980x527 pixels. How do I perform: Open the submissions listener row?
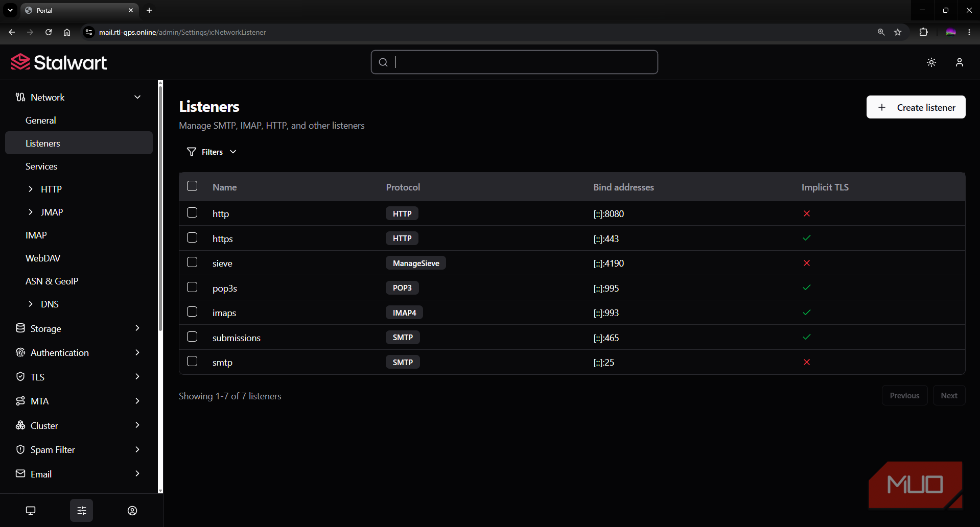click(x=572, y=337)
